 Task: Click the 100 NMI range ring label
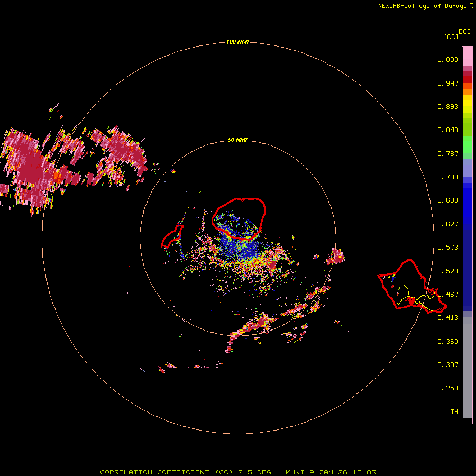[x=237, y=42]
